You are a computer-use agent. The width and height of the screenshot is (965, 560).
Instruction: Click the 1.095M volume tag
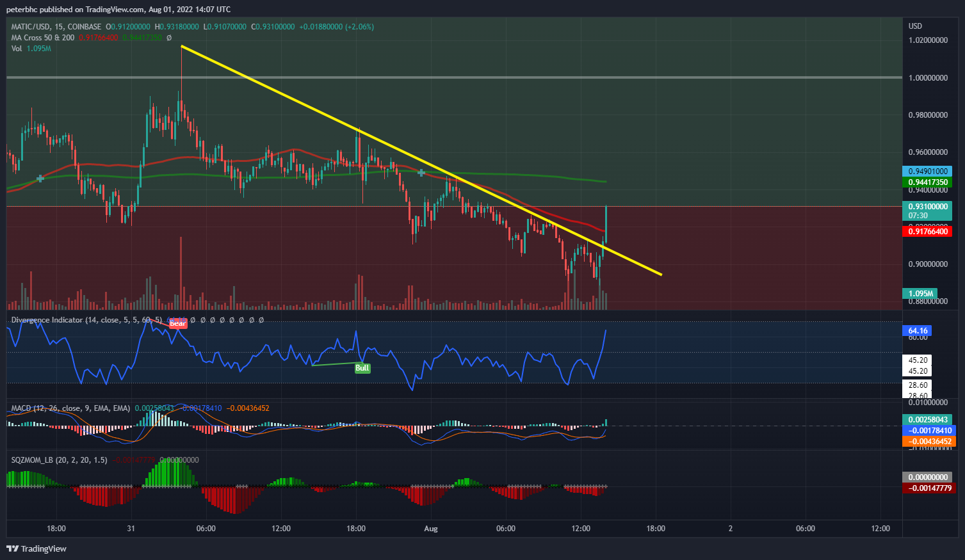pos(920,294)
